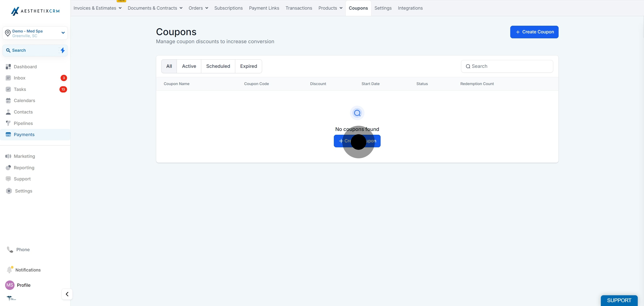Open the Inbox icon in sidebar
Viewport: 644px width, 306px height.
coord(8,78)
